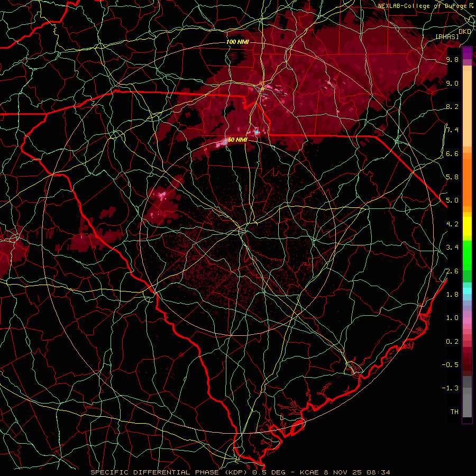
Task: Click the 1.8 scale value
Action: (x=452, y=295)
